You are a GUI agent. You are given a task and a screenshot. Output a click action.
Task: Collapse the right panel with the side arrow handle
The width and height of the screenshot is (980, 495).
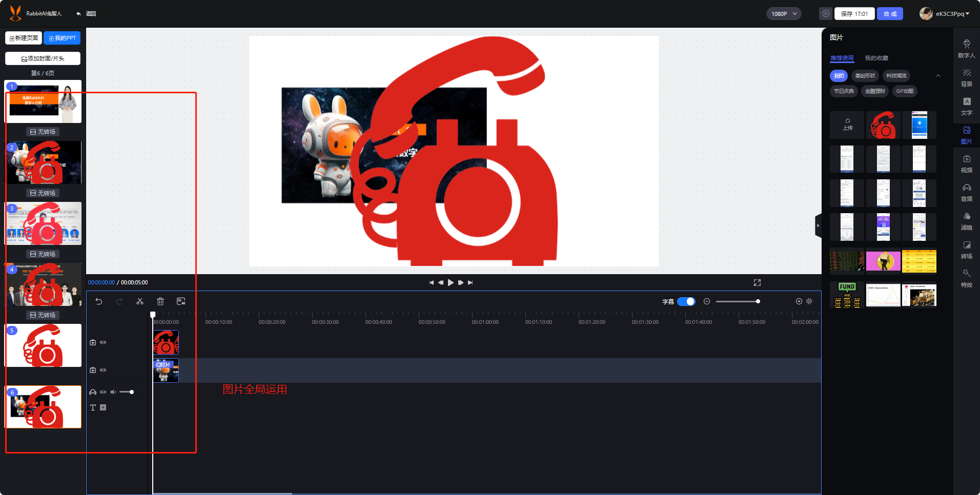click(818, 225)
